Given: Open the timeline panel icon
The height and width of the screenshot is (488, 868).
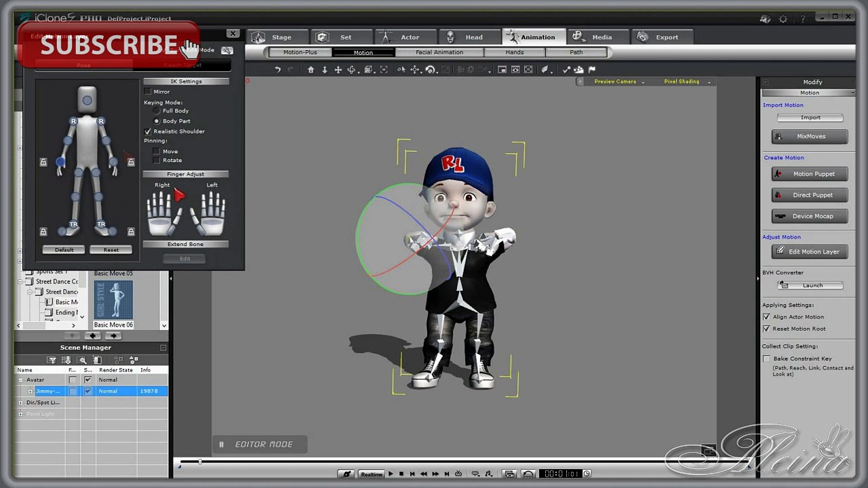Looking at the screenshot, I should tap(509, 474).
